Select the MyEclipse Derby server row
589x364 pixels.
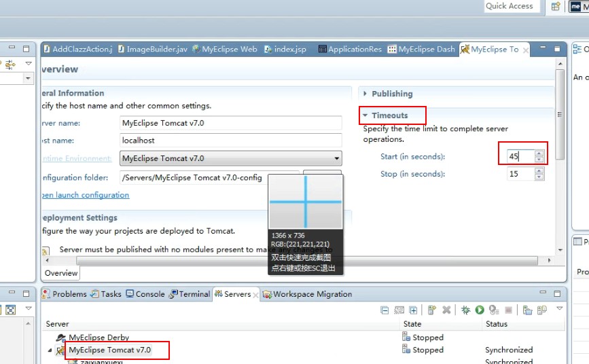point(99,338)
